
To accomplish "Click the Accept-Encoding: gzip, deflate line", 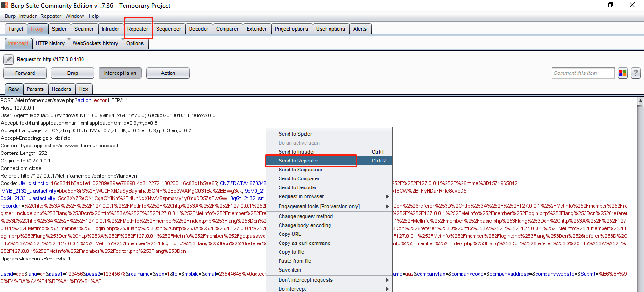I will point(36,138).
